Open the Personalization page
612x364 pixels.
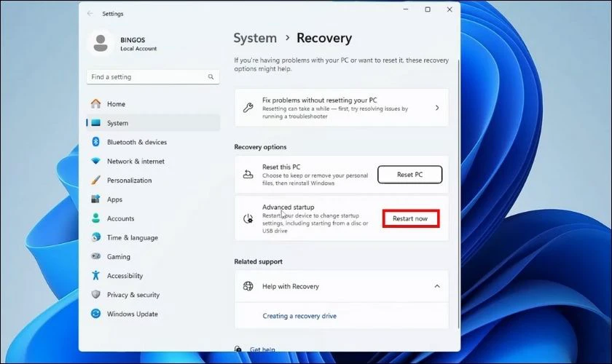pos(153,181)
